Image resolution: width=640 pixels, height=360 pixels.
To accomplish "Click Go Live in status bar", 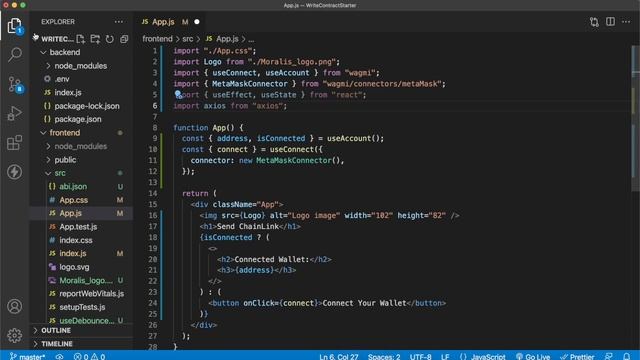I will click(x=533, y=356).
